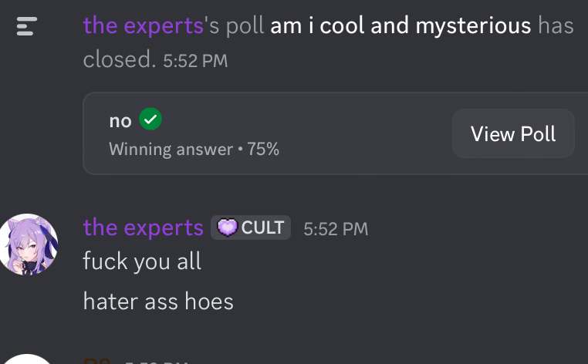Click the poll icon beside the closed-poll notice
This screenshot has width=588, height=364.
pos(26,28)
